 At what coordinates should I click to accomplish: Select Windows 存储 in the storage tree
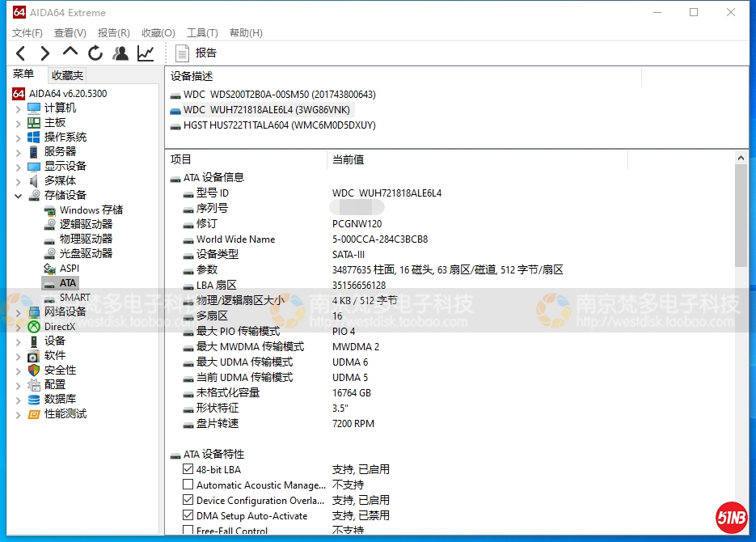[x=91, y=210]
